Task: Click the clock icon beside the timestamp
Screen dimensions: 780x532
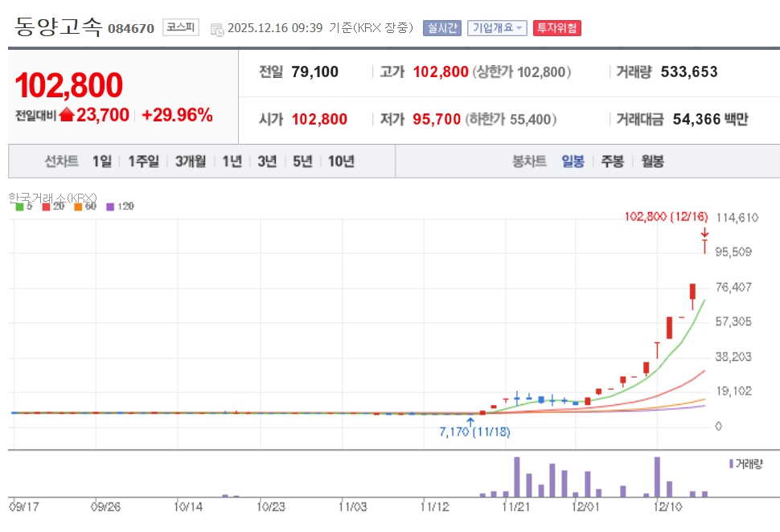Action: point(217,29)
